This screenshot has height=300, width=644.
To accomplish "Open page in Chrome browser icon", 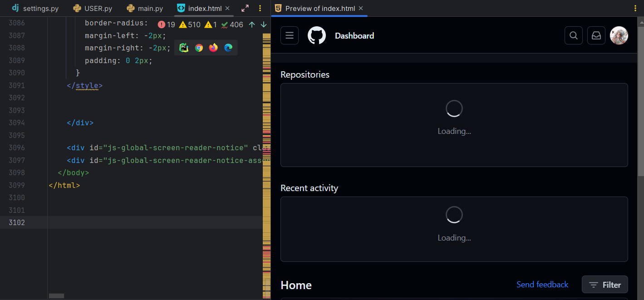I will click(199, 48).
